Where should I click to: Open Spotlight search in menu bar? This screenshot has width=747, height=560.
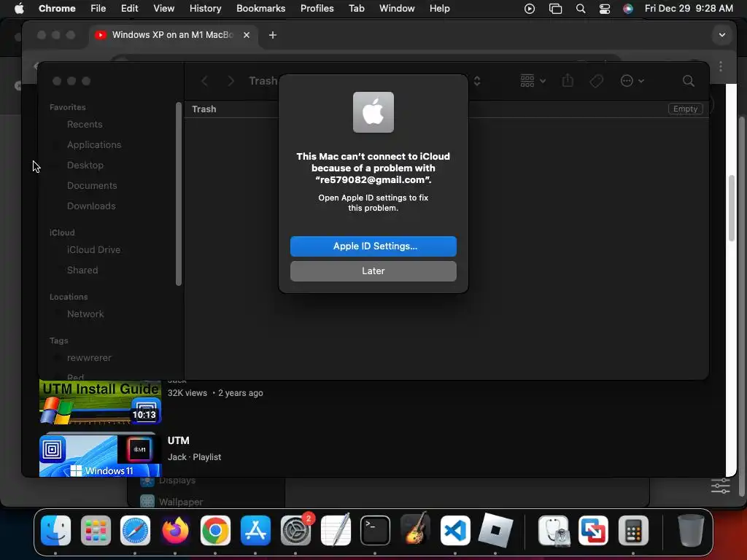pos(580,9)
